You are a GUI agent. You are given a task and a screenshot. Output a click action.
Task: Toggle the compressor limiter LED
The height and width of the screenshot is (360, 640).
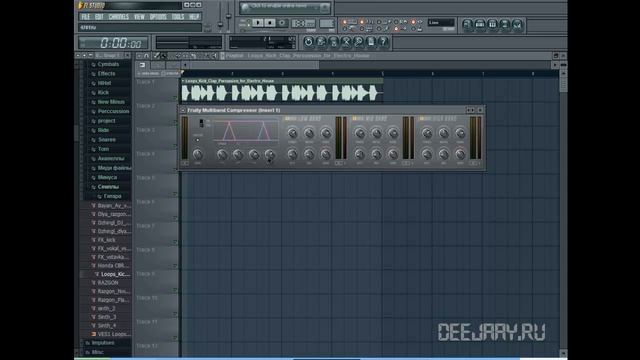(x=198, y=140)
